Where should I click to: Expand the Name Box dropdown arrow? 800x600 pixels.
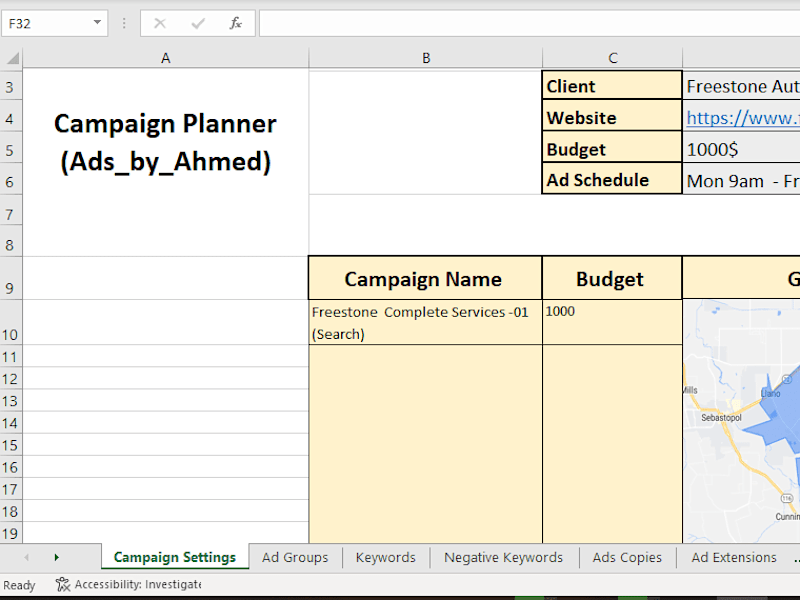97,22
